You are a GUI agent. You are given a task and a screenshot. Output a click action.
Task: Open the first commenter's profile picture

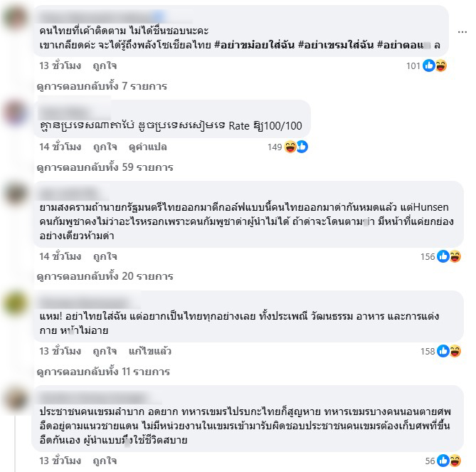[x=15, y=18]
